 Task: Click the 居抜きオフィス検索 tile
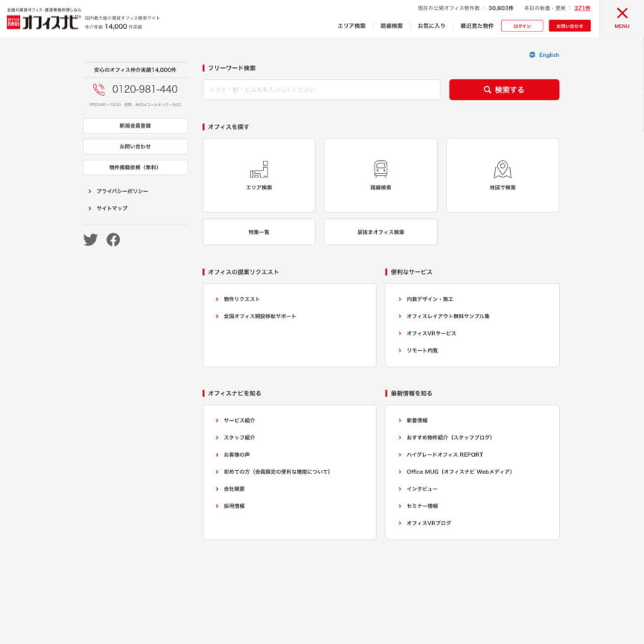[380, 232]
